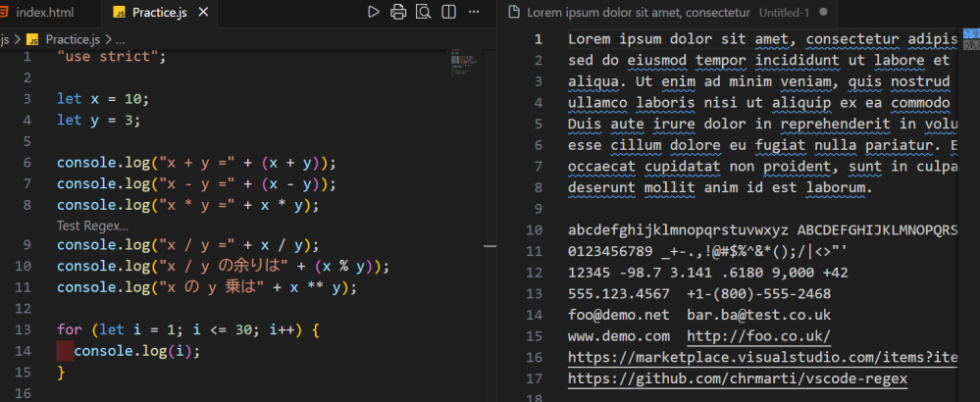Click the 555.123.4567 phone number
The height and width of the screenshot is (402, 980).
tap(619, 293)
